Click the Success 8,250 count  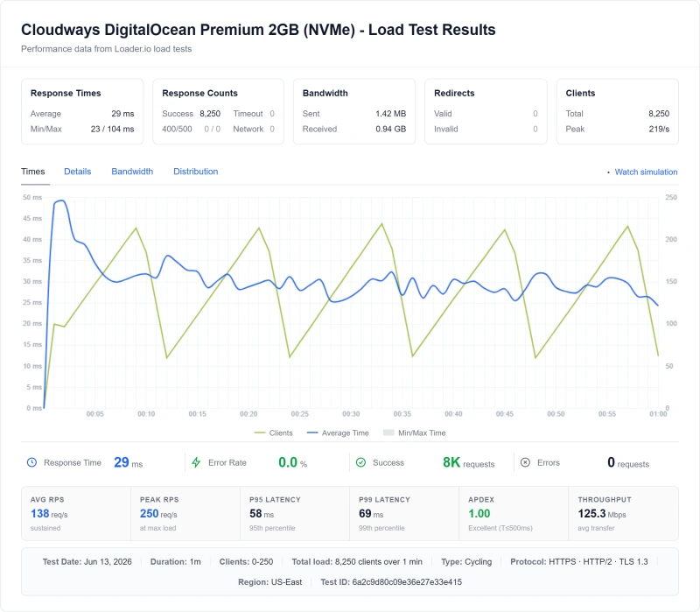(x=210, y=114)
